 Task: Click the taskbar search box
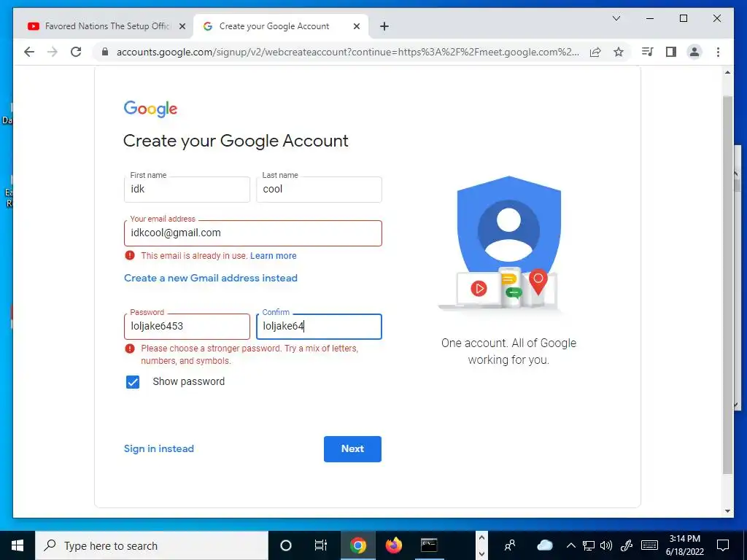coord(152,545)
